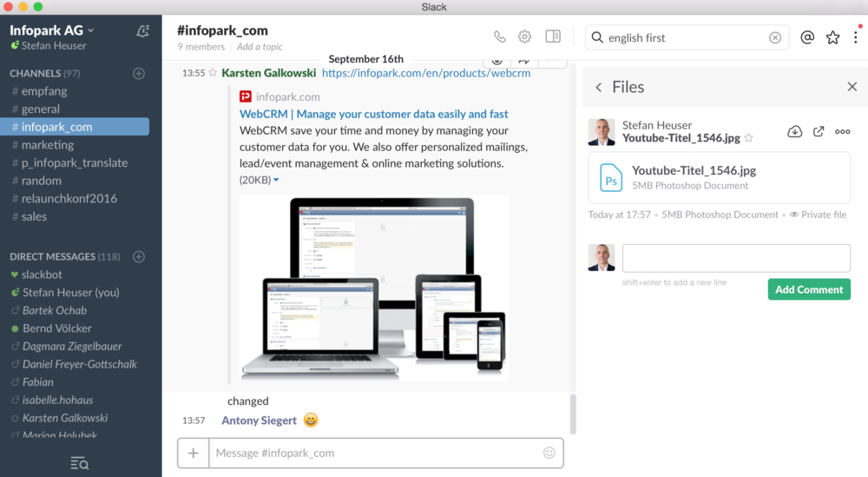Open the #relaunchkonf2016 channel
The image size is (868, 477).
tap(75, 198)
